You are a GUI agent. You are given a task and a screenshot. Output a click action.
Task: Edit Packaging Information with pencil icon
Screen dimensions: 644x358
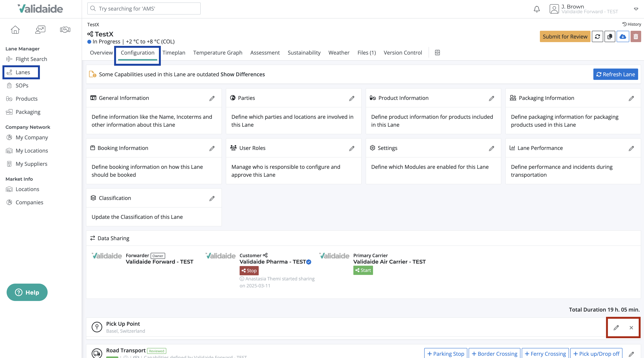coord(631,98)
